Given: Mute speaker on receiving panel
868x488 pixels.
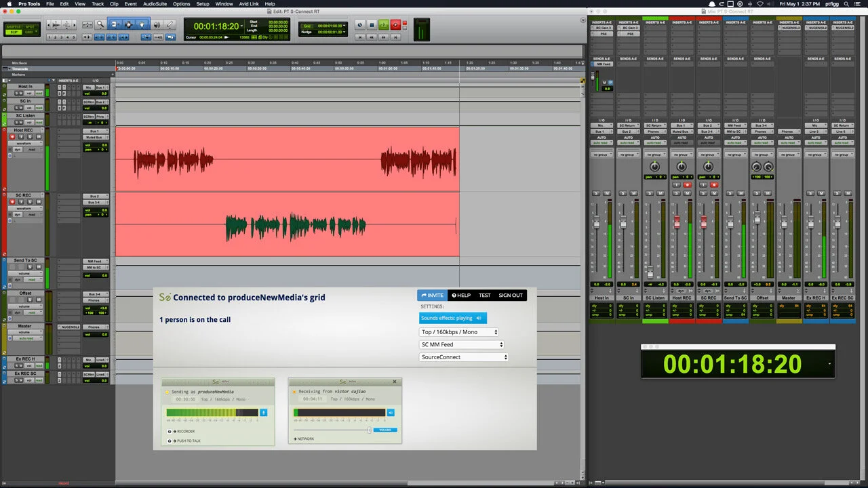Looking at the screenshot, I should [391, 412].
